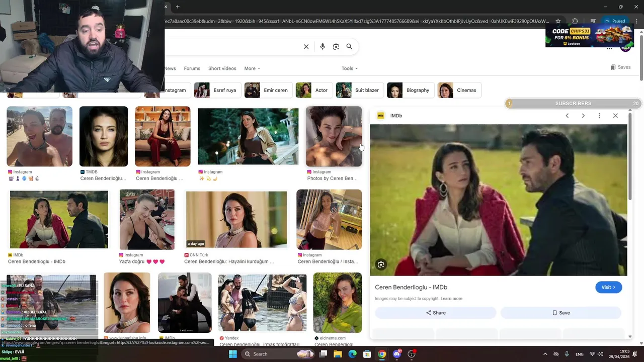Open the Yaz'a doğru Instagram thumbnail
Screen dimensions: 644x362
tap(147, 220)
